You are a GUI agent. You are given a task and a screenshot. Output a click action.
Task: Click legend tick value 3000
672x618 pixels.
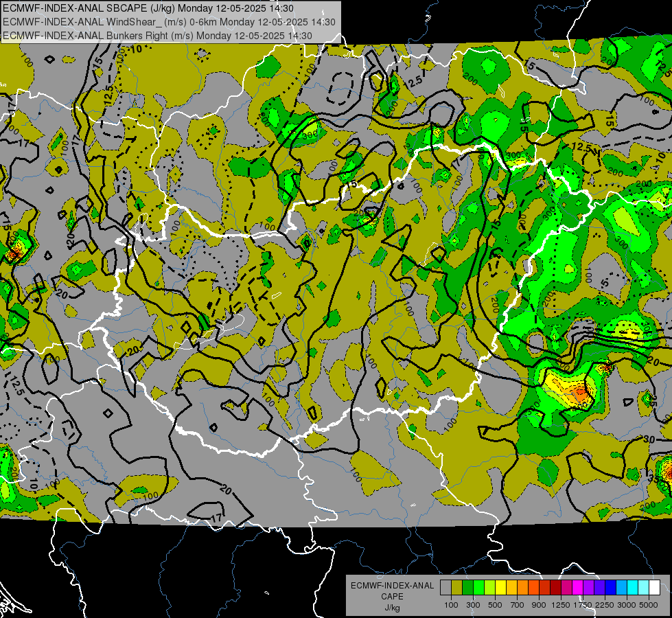pyautogui.click(x=627, y=605)
